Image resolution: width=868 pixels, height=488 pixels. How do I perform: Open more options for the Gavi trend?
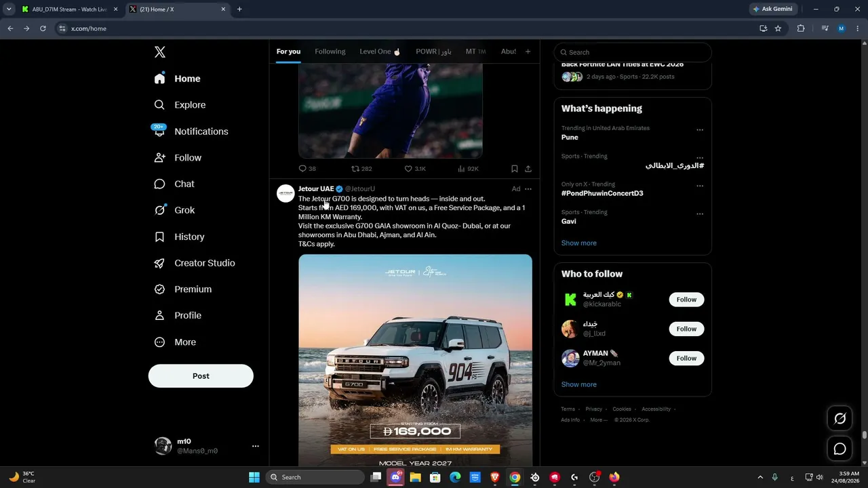[700, 214]
